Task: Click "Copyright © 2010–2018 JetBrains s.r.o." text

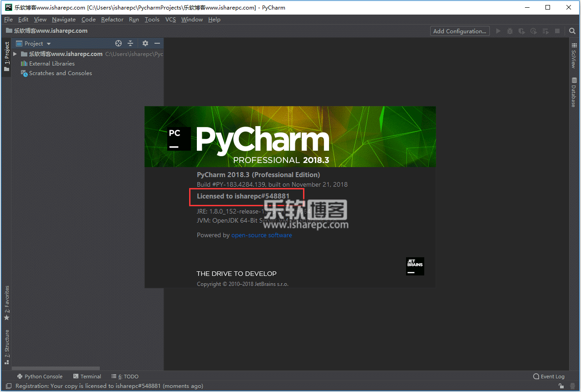Action: [242, 284]
